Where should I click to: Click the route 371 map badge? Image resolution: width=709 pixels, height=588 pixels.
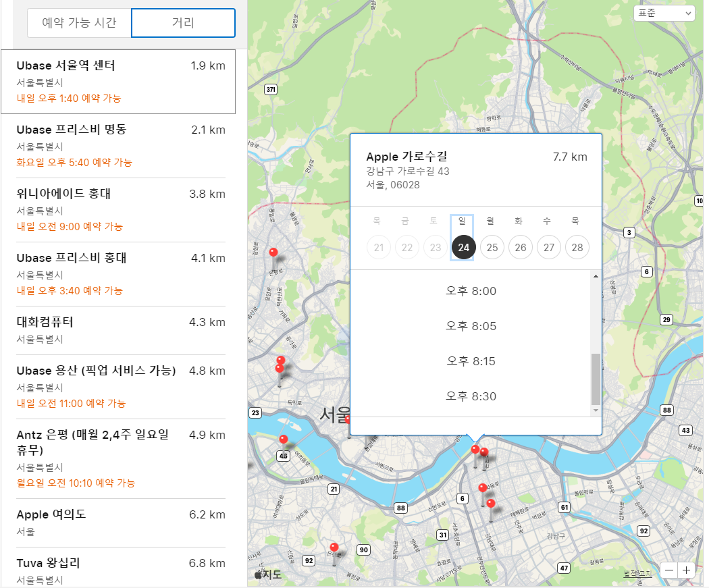[271, 90]
